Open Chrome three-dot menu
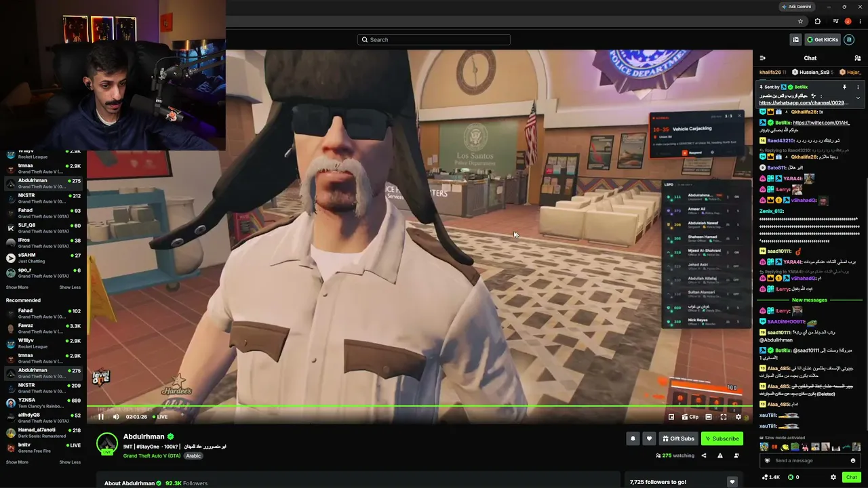The image size is (868, 488). point(859,22)
